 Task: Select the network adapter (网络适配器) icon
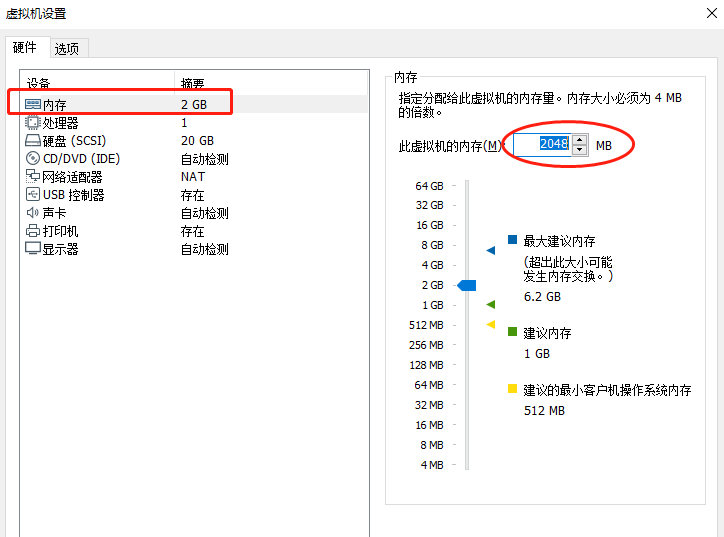(x=33, y=176)
